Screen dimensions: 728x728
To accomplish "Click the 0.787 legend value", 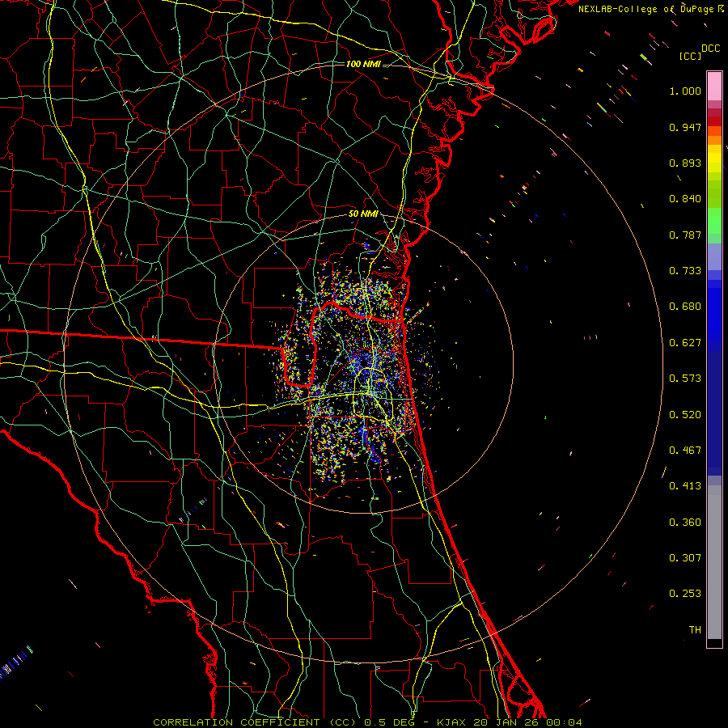I will [x=685, y=235].
